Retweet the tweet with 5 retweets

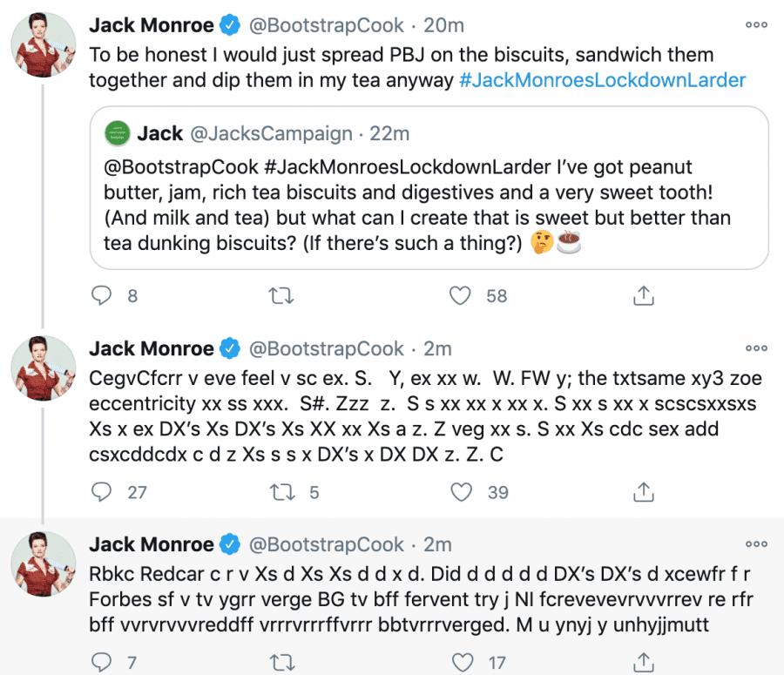click(x=282, y=492)
